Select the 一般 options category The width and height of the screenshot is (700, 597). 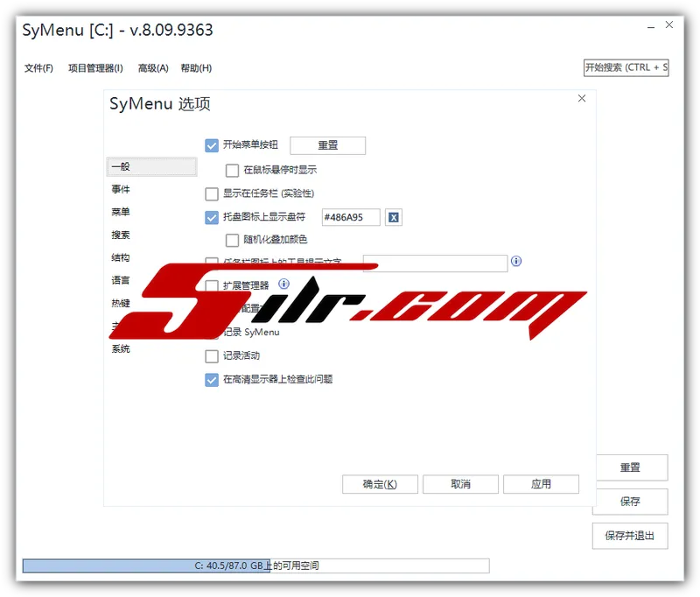[x=151, y=166]
